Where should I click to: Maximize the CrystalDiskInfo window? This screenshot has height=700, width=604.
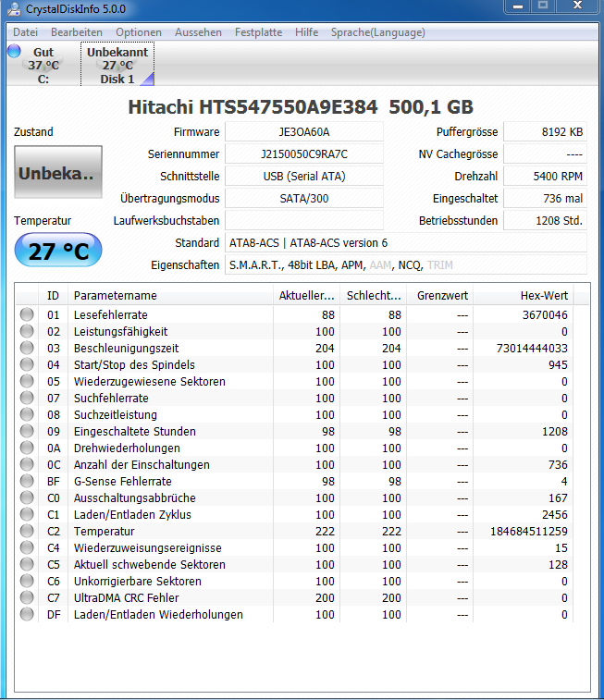(x=543, y=6)
